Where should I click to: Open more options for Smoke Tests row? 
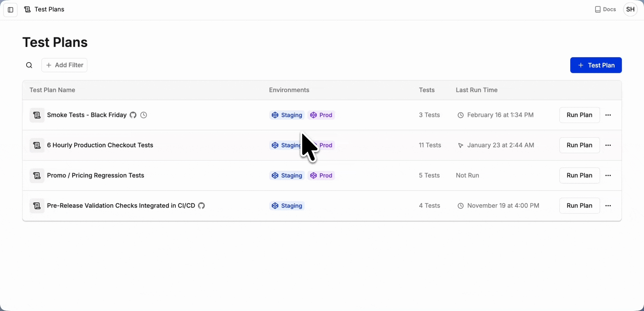[608, 115]
